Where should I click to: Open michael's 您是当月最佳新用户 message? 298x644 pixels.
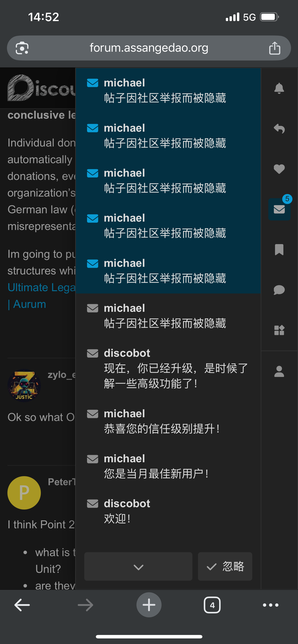168,466
